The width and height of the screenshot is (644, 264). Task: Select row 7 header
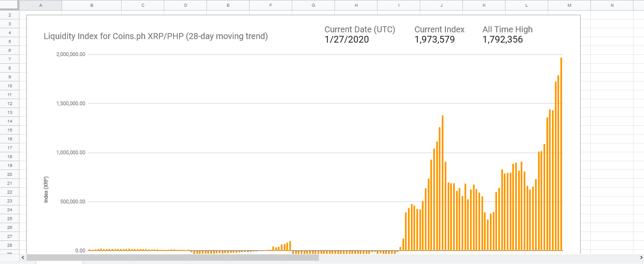[x=9, y=59]
